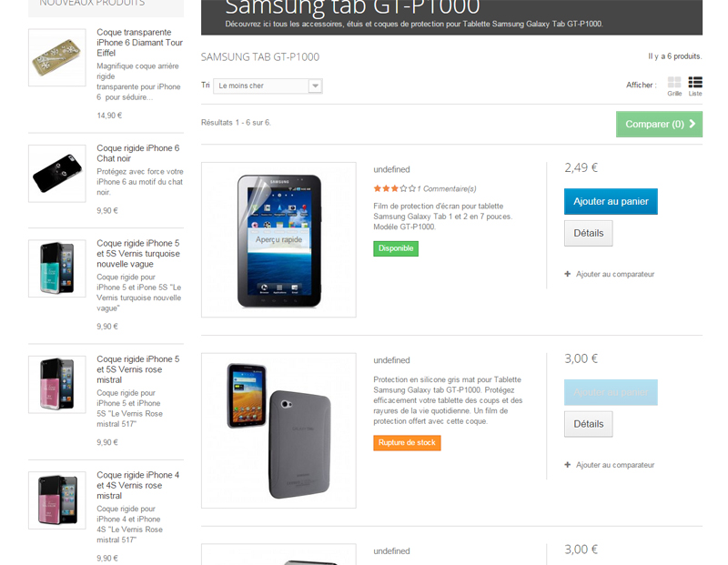Switch to Grille view icon
This screenshot has width=728, height=565.
tap(674, 83)
